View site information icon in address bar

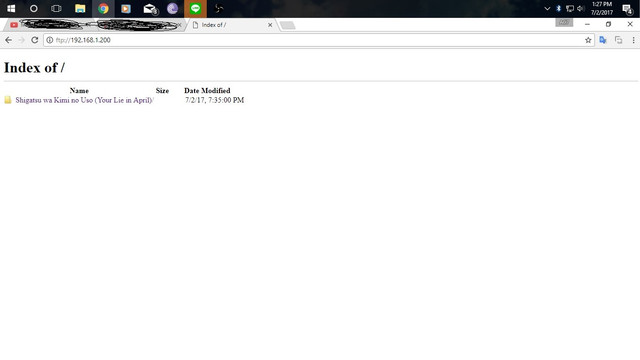49,40
